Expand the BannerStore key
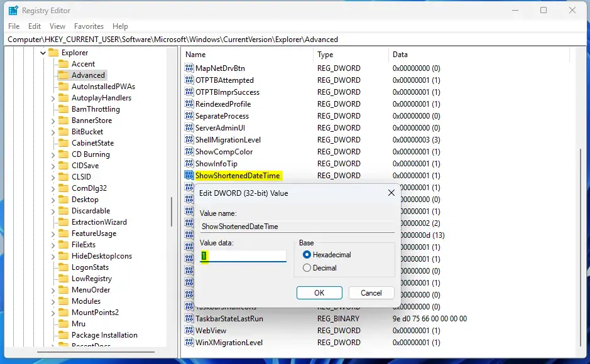This screenshot has height=364, width=590. [53, 121]
